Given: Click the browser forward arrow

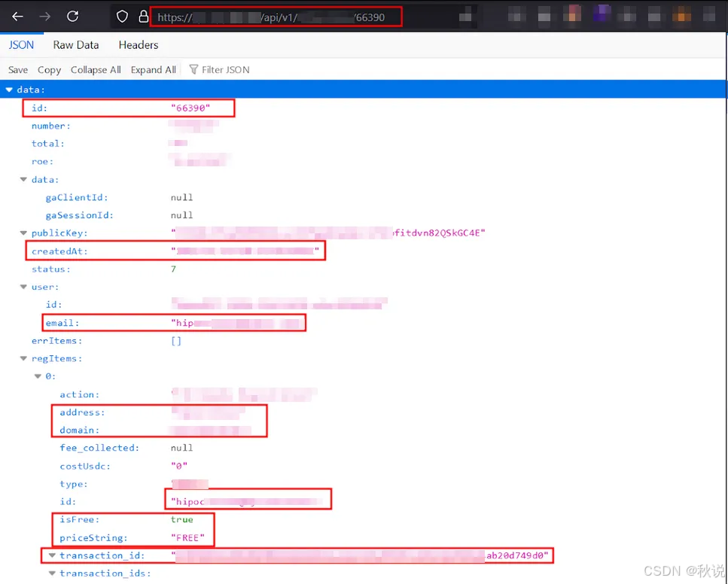Looking at the screenshot, I should (x=45, y=17).
